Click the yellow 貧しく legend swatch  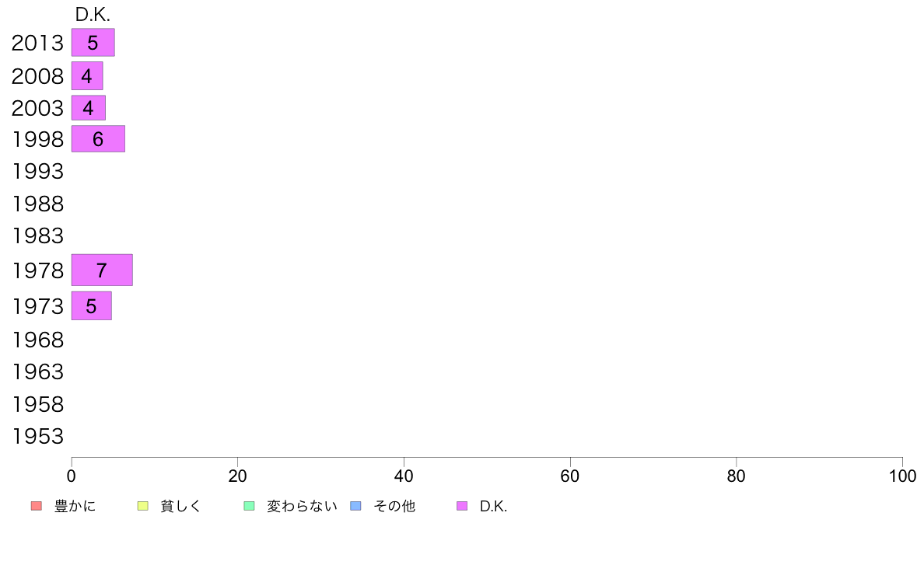[x=142, y=506]
